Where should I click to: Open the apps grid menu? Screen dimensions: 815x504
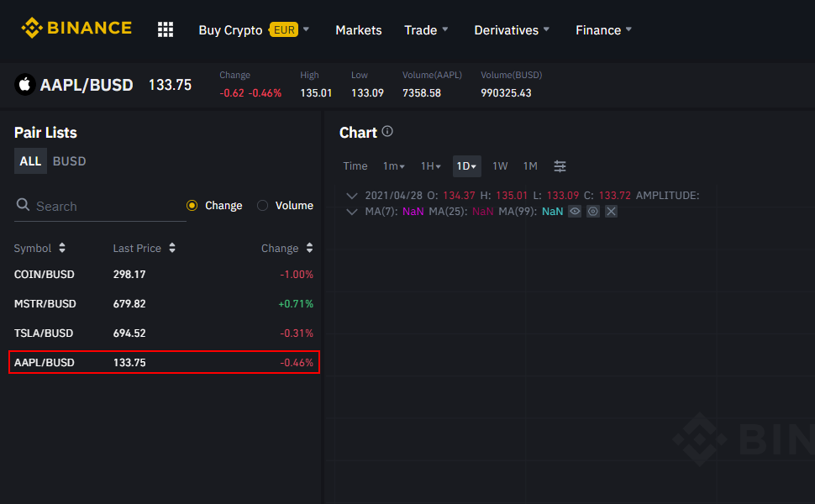click(166, 29)
